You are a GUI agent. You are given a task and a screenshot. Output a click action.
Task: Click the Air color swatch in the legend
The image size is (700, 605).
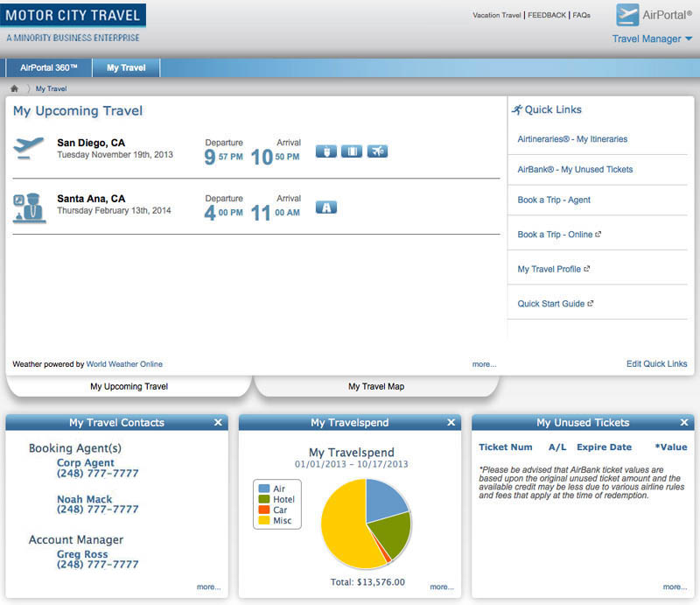264,489
